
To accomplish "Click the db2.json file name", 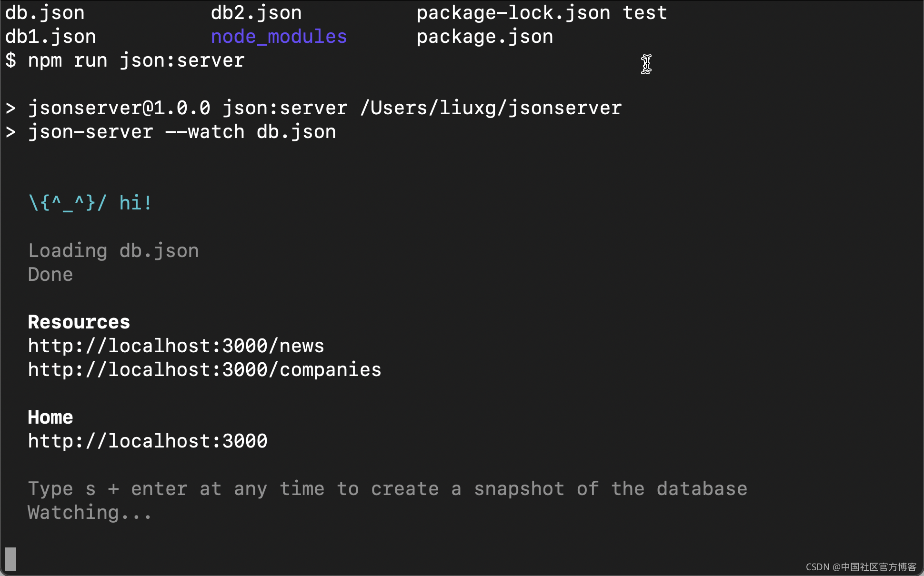I will tap(256, 13).
